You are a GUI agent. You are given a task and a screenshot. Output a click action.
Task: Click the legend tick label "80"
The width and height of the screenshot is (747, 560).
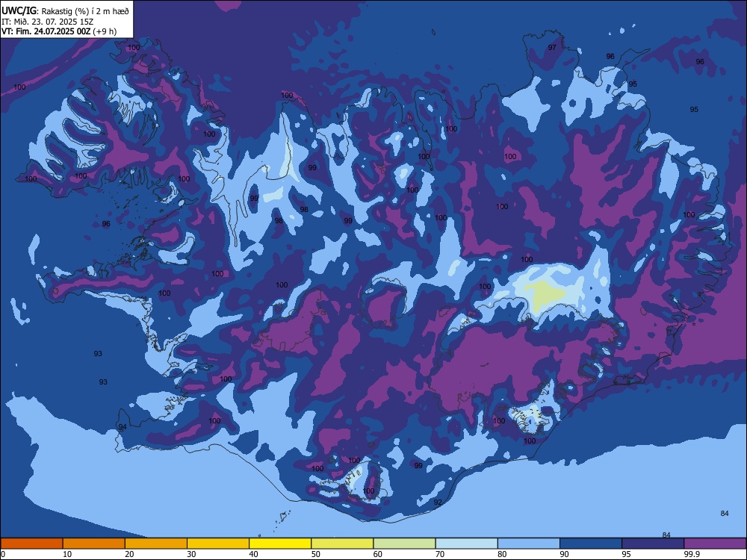click(502, 554)
